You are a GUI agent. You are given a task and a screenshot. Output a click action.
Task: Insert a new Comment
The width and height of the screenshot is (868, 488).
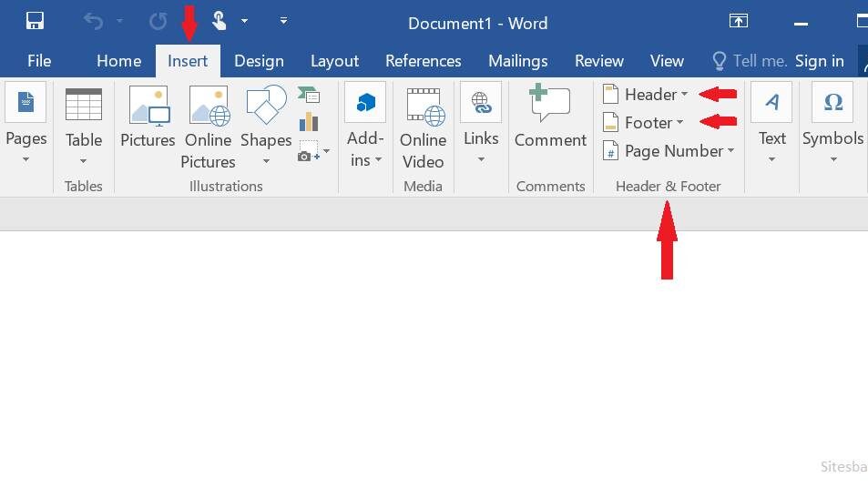[550, 117]
